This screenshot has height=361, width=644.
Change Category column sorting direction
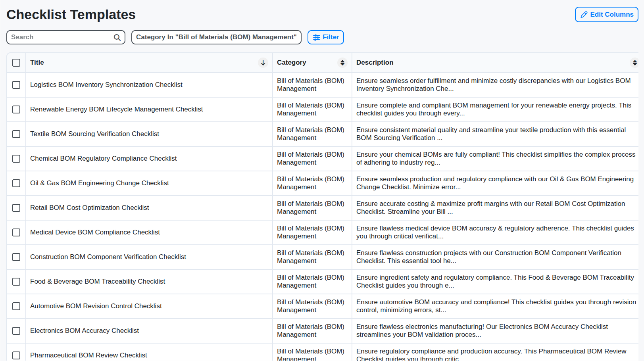click(x=342, y=63)
